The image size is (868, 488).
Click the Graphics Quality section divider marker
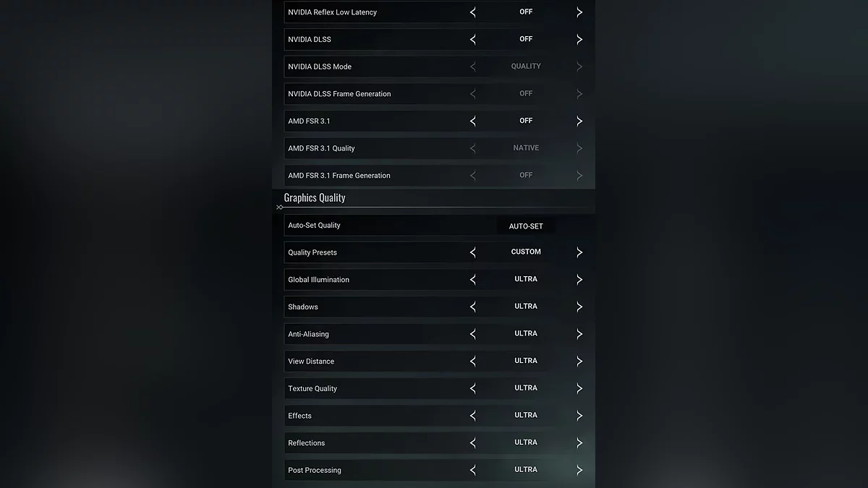click(x=280, y=207)
